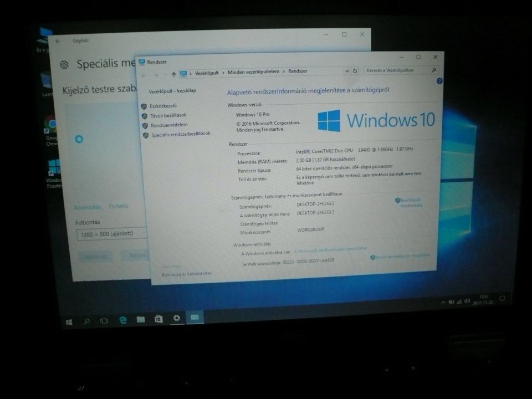Switch to Settings gear on taskbar

click(x=177, y=318)
